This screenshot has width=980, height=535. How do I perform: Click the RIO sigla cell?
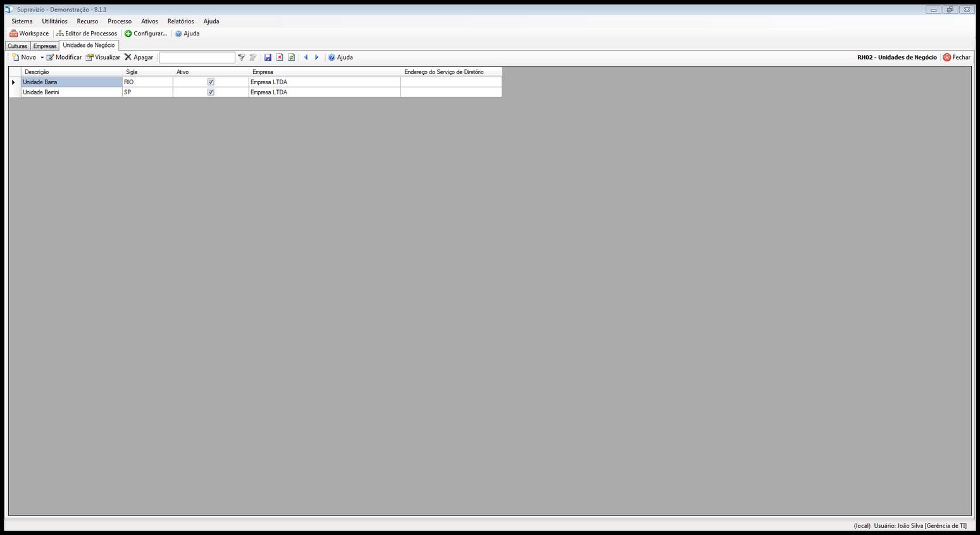pyautogui.click(x=147, y=82)
